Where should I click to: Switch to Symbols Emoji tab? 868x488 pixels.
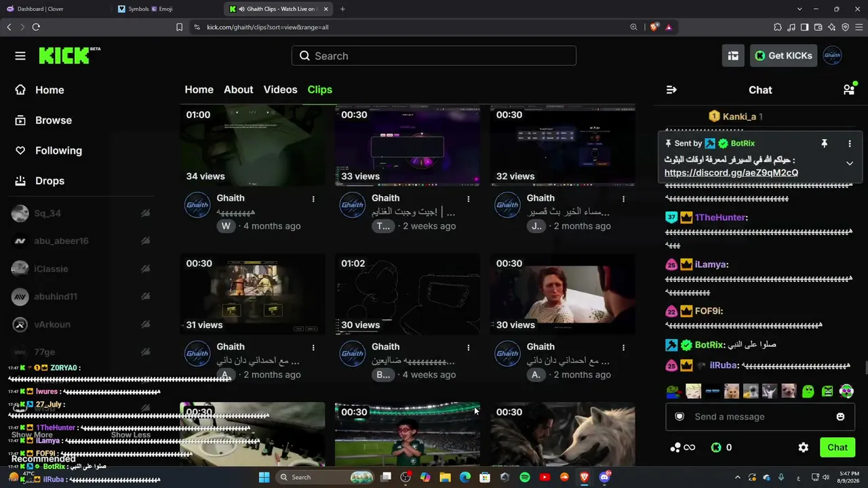[x=166, y=9]
